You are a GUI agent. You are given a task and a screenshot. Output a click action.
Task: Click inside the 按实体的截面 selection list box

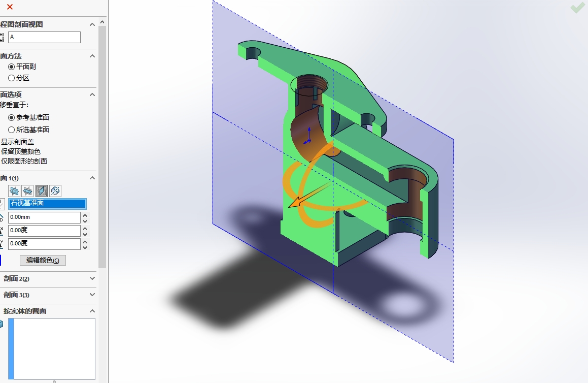[x=52, y=349]
